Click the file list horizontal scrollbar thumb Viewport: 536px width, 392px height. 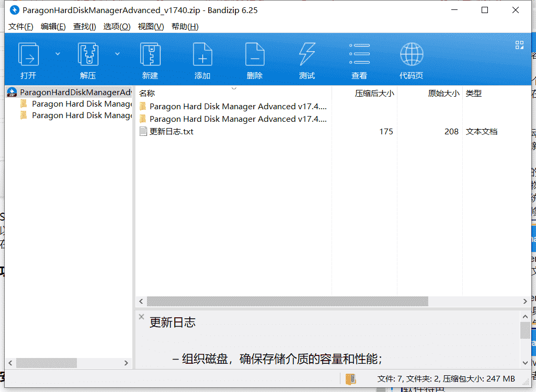[288, 301]
